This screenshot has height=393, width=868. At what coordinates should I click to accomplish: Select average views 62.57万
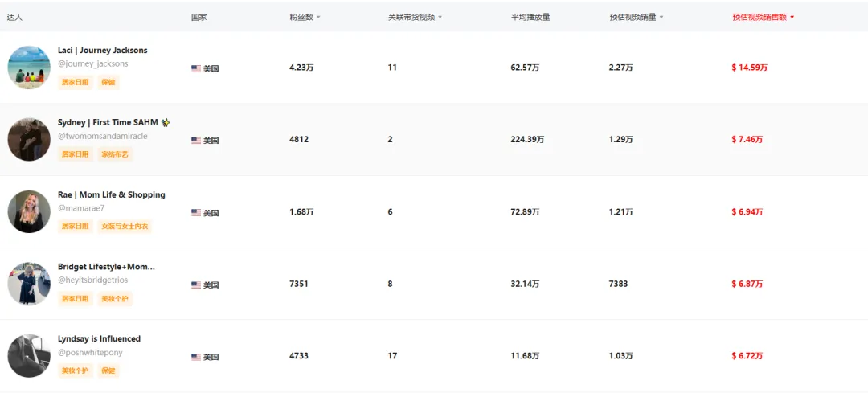pos(526,68)
